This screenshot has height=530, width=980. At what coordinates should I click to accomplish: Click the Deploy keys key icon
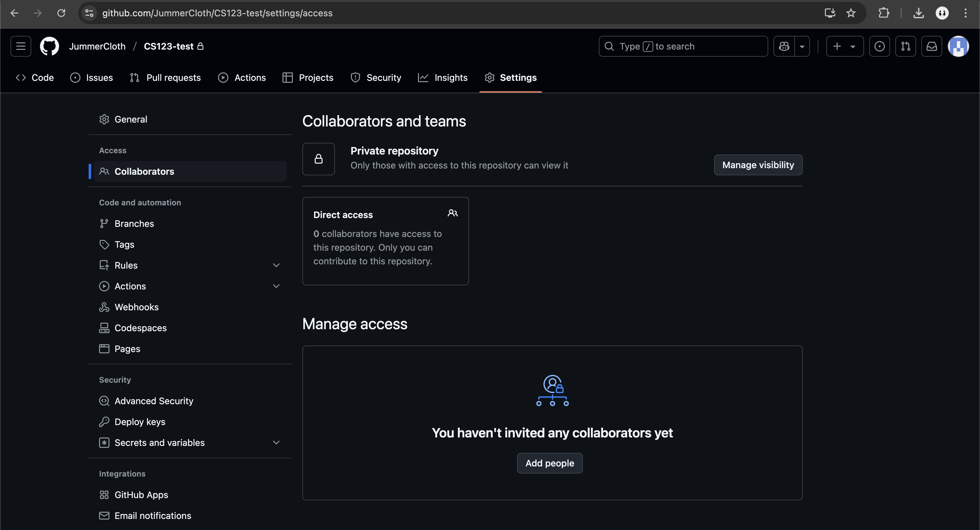tap(104, 422)
